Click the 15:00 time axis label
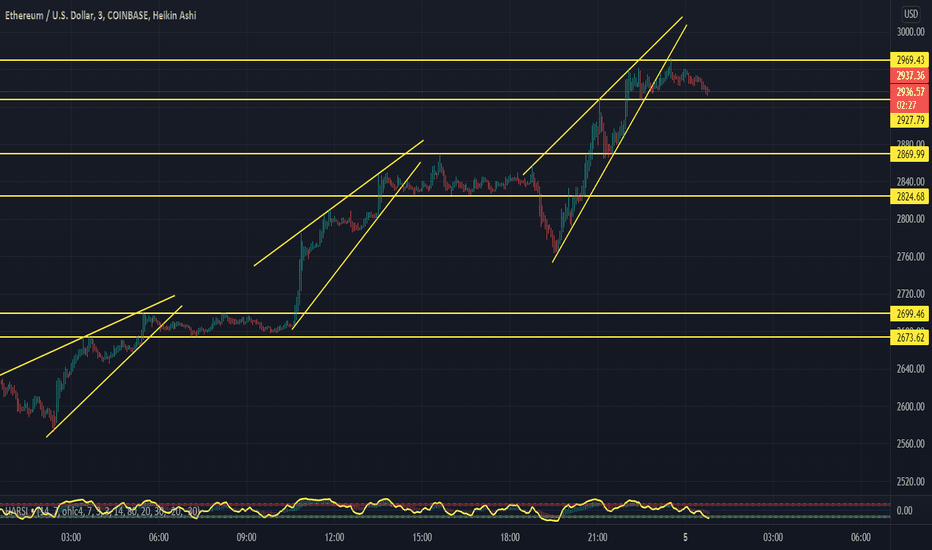This screenshot has width=932, height=550. 422,538
